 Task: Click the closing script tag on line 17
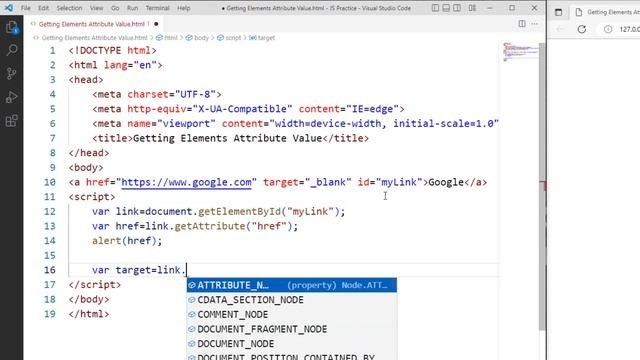tap(95, 284)
